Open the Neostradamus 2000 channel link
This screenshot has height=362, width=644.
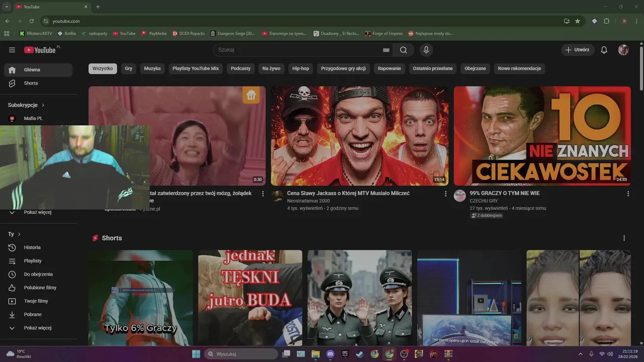(308, 201)
